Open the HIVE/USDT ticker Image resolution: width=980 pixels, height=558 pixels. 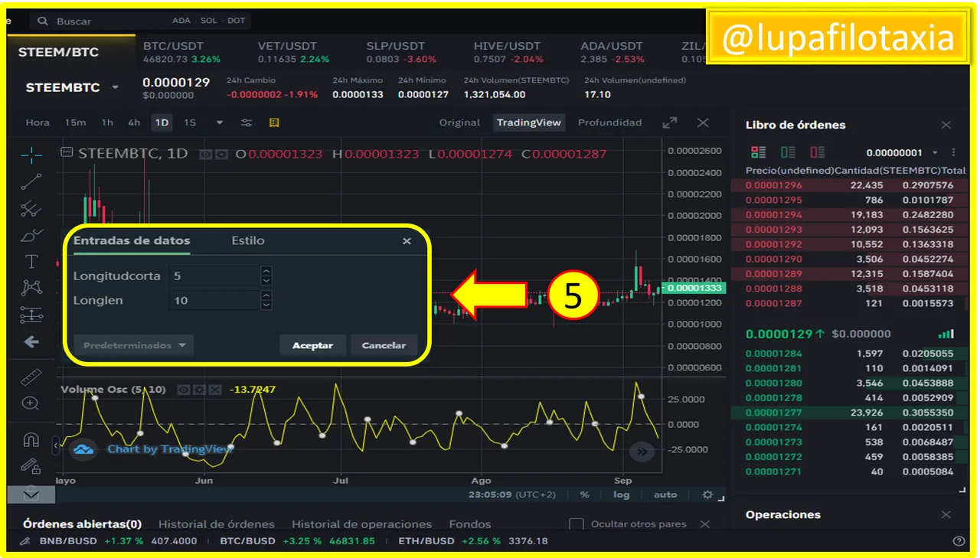click(x=508, y=52)
